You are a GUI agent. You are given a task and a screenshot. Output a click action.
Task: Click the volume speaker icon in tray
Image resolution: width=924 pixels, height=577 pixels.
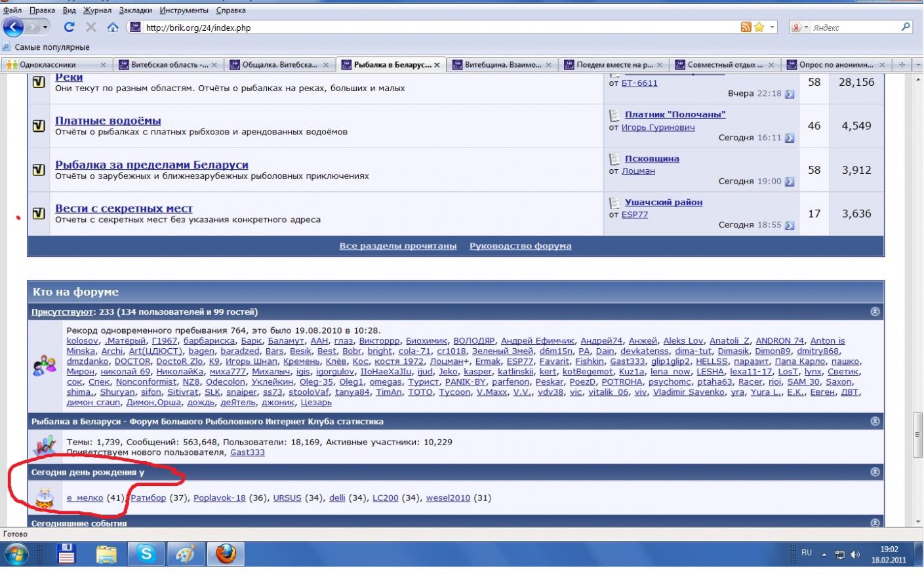(x=855, y=555)
